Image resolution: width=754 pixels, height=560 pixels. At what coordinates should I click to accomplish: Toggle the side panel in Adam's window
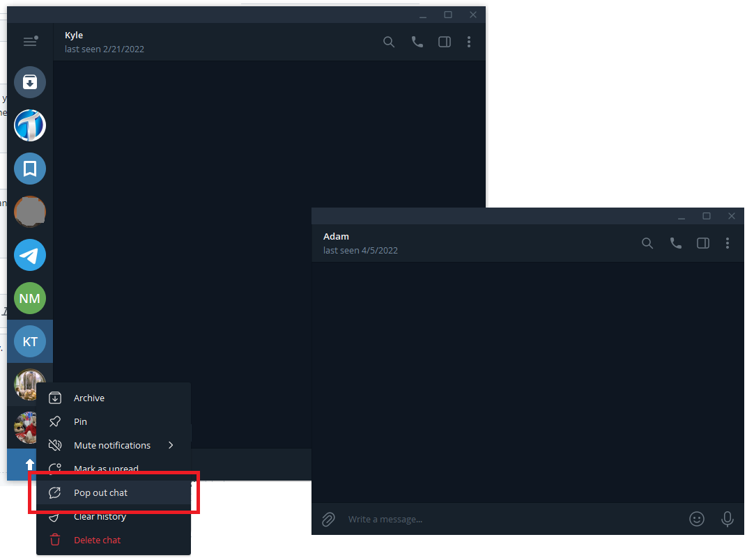pyautogui.click(x=702, y=243)
